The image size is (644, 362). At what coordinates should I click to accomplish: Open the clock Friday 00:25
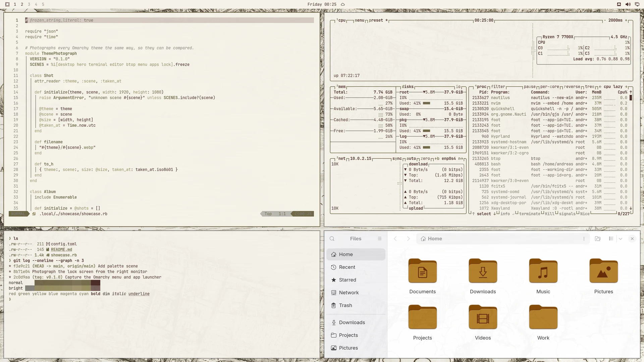pos(322,4)
